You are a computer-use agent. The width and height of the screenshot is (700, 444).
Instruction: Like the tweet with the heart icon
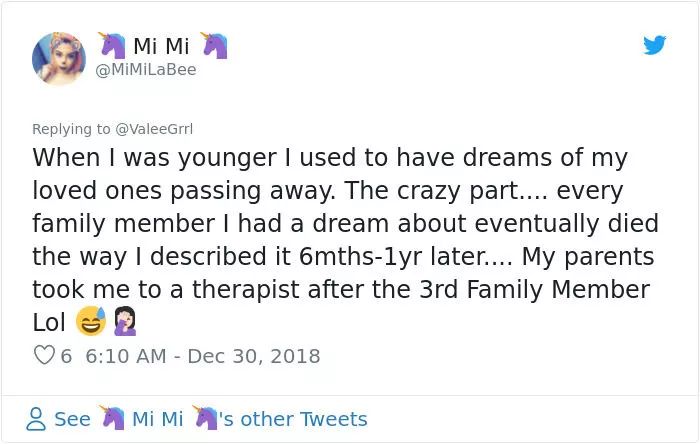click(44, 356)
